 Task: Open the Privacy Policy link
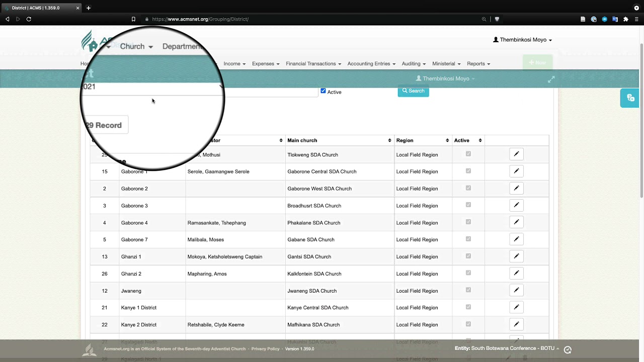(265, 349)
